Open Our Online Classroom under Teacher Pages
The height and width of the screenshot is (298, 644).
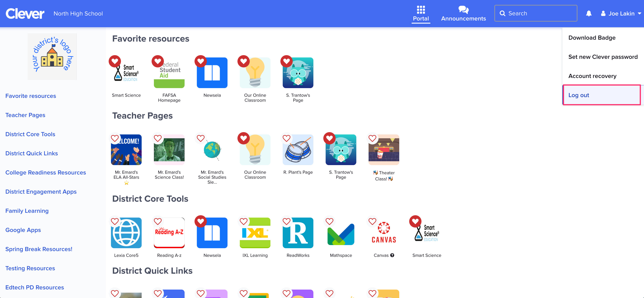coord(255,150)
